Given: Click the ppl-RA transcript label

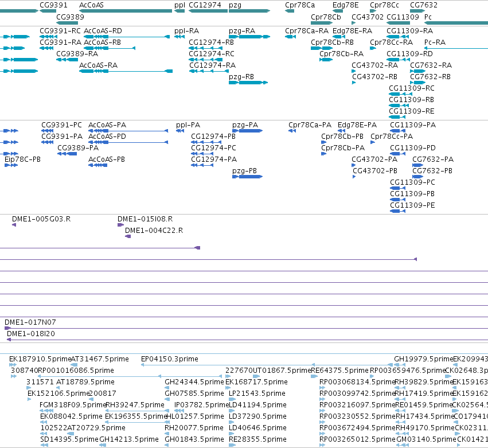Looking at the screenshot, I should click(x=186, y=31).
